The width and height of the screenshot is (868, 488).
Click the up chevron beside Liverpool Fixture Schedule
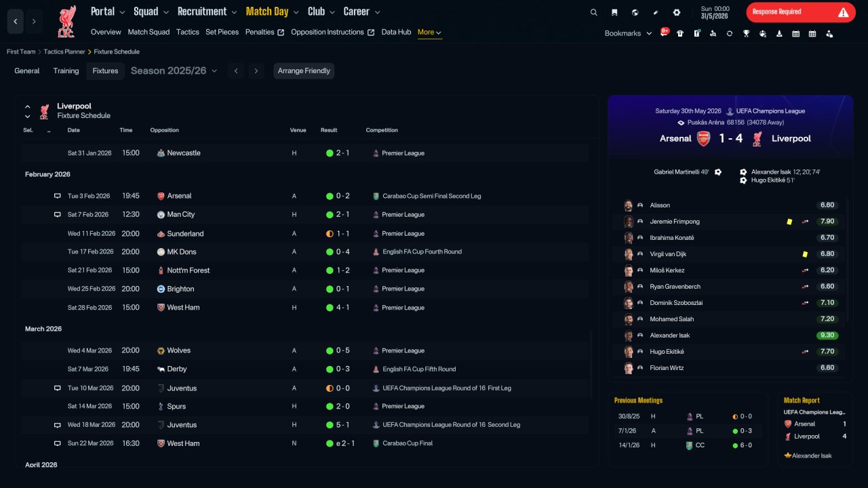click(x=28, y=106)
